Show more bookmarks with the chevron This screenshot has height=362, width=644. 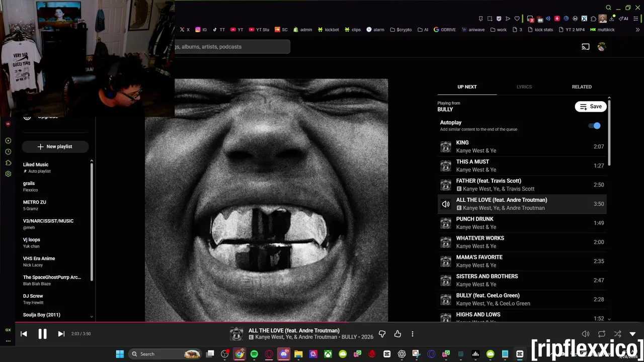638,30
